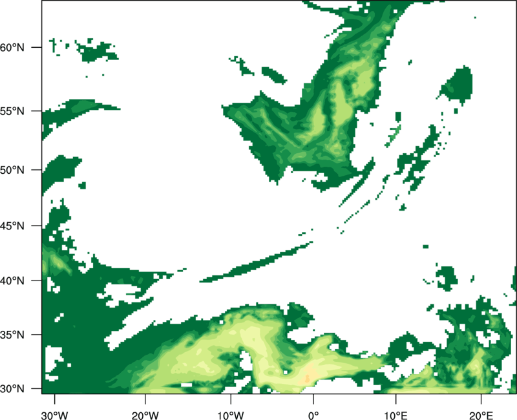
Task: Click the 40°N latitude label
Action: tap(12, 281)
